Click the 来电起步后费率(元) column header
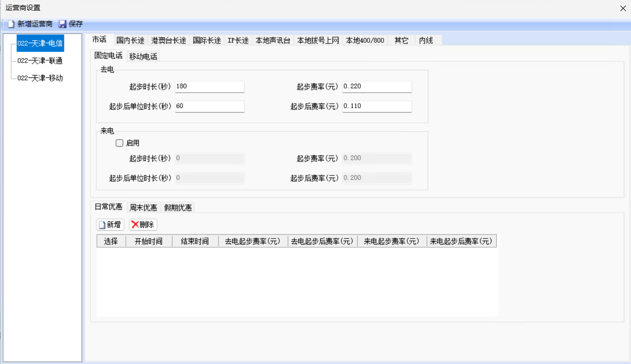 (461, 241)
